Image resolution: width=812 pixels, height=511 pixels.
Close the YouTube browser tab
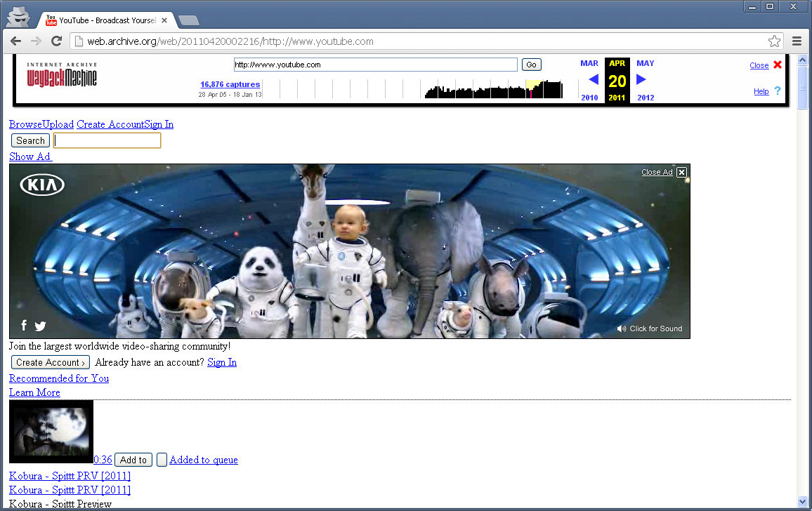[x=164, y=20]
